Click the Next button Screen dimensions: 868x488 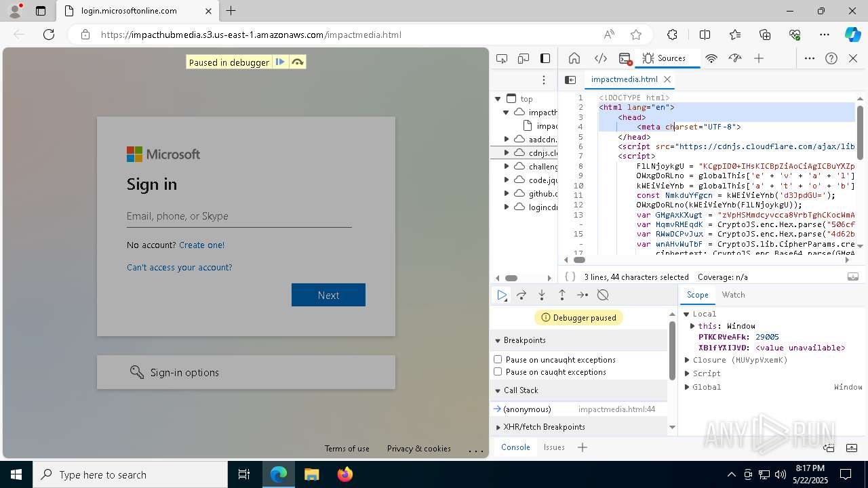328,295
